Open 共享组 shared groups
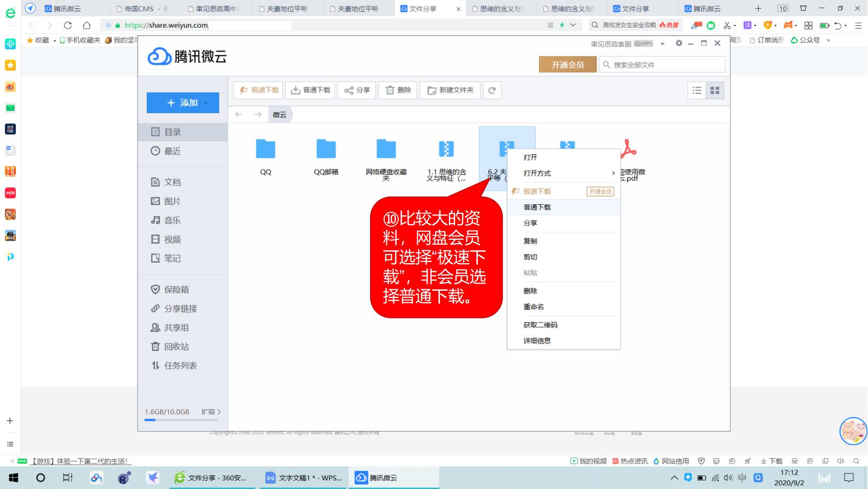Image resolution: width=868 pixels, height=489 pixels. 183,327
